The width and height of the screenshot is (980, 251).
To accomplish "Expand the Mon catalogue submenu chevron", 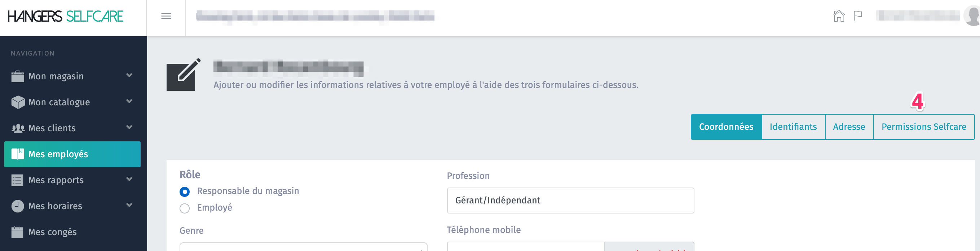I will tap(129, 101).
